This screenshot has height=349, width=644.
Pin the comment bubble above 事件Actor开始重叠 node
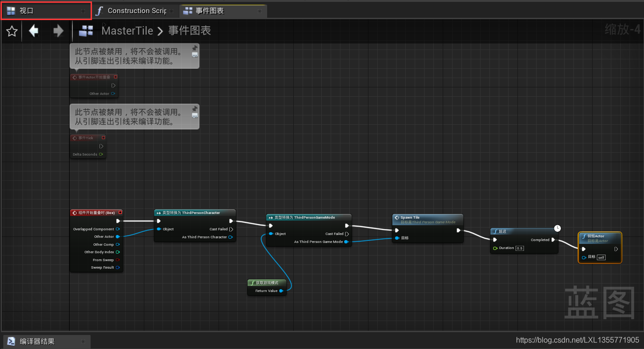[x=195, y=48]
